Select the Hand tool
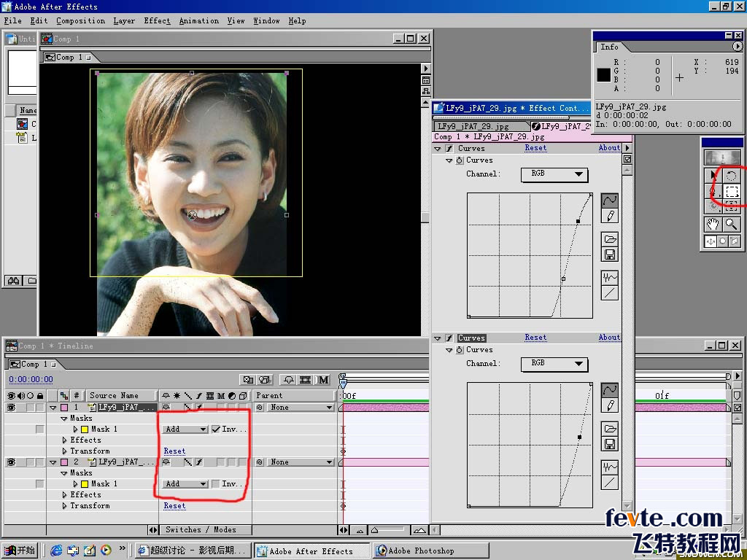Screen dimensions: 747x560 [713, 225]
